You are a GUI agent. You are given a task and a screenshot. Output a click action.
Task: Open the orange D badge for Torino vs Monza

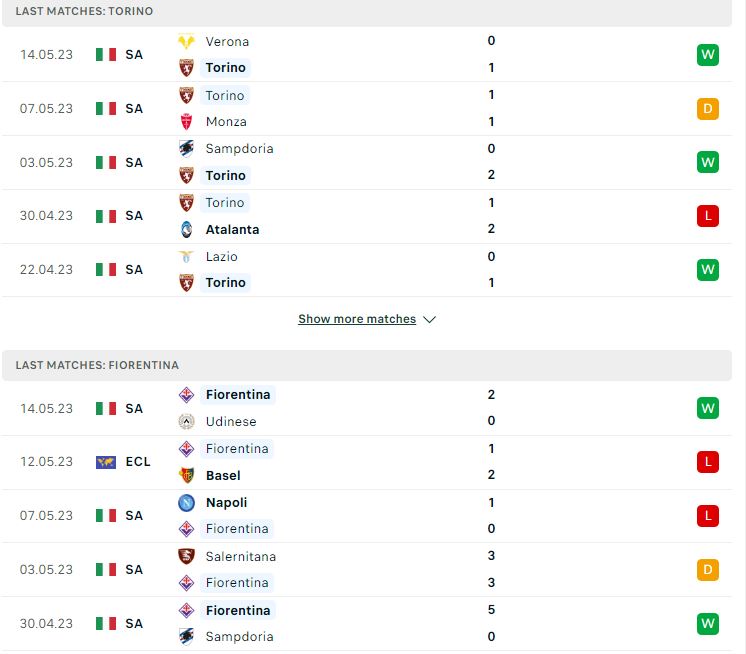click(707, 108)
